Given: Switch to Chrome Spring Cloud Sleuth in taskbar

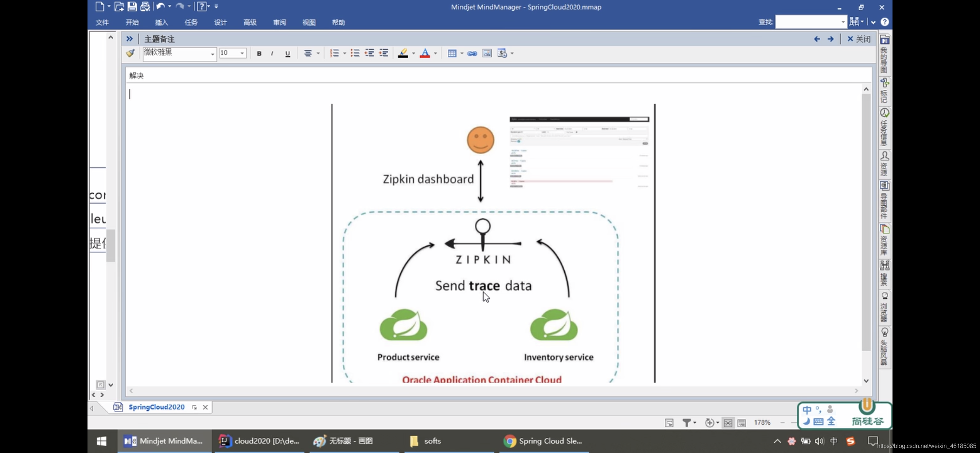Looking at the screenshot, I should point(543,441).
